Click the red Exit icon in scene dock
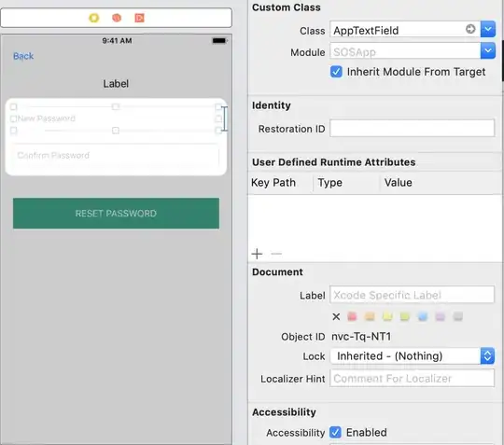The image size is (504, 445). (139, 18)
